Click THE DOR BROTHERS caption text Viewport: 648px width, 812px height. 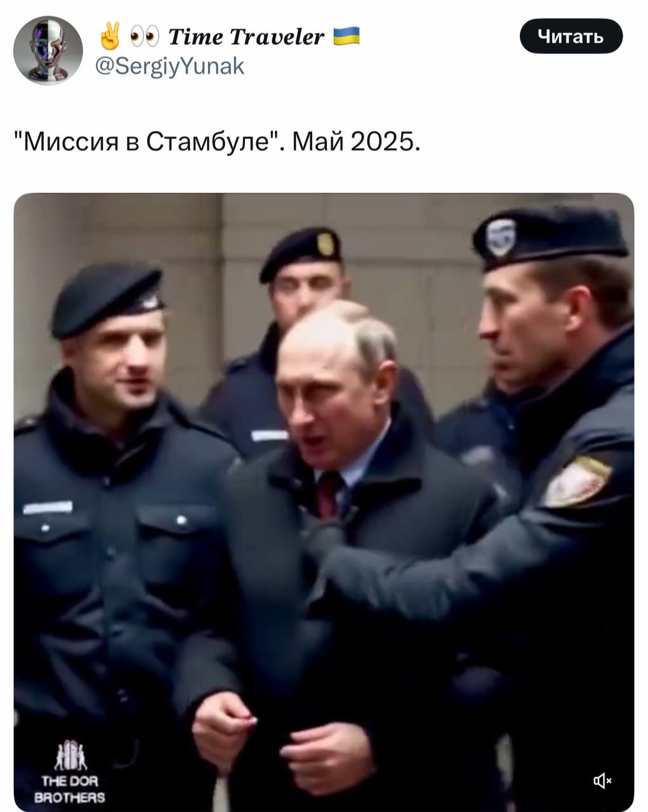point(69,789)
